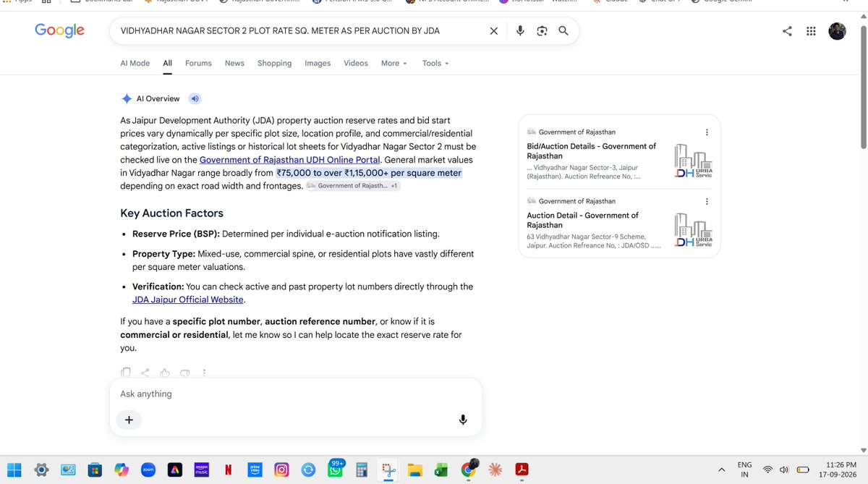Expand the More search filters dropdown
The width and height of the screenshot is (868, 484).
(x=394, y=63)
